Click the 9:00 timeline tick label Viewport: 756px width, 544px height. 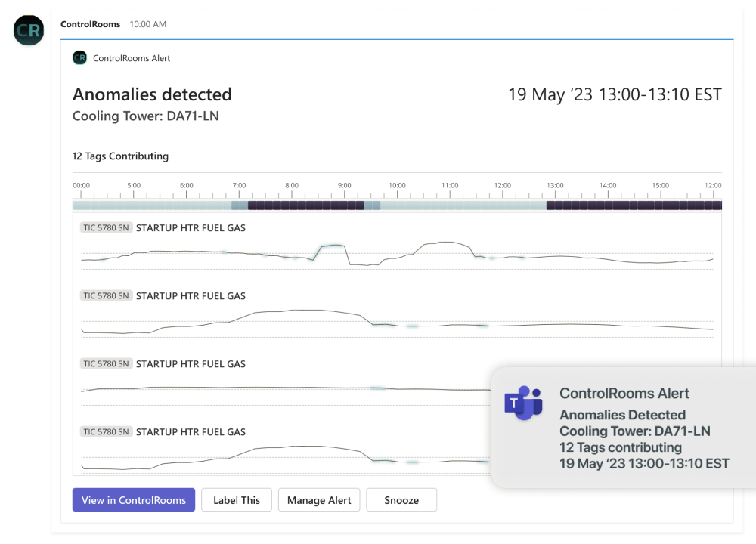coord(344,186)
